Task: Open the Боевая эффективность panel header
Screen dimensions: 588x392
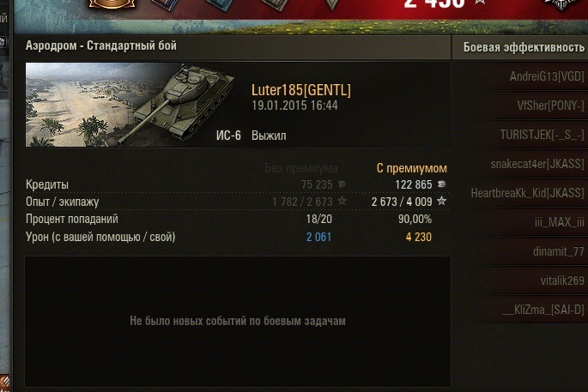Action: click(524, 47)
